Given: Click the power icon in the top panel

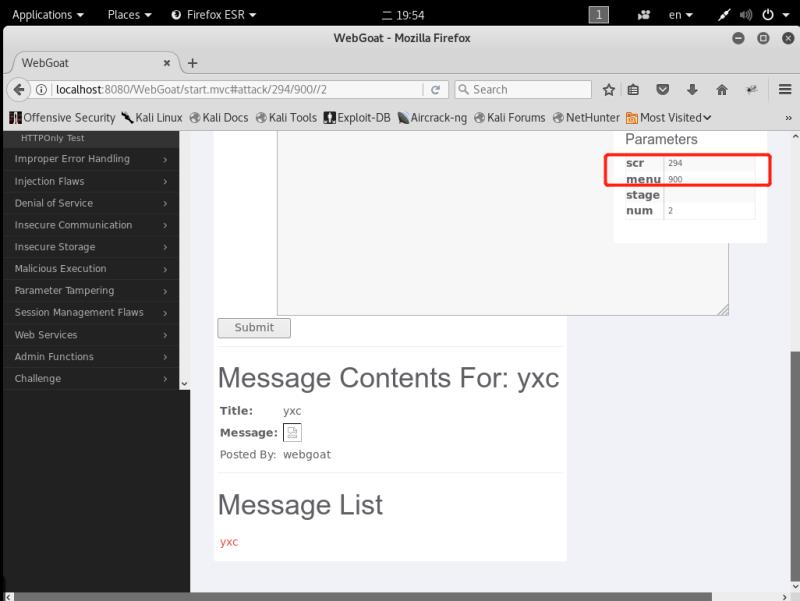Looking at the screenshot, I should tap(768, 15).
